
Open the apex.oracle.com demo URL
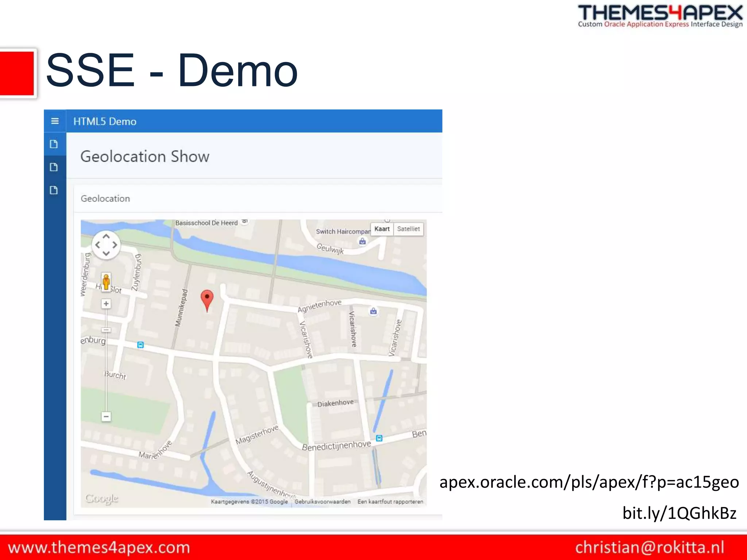589,482
